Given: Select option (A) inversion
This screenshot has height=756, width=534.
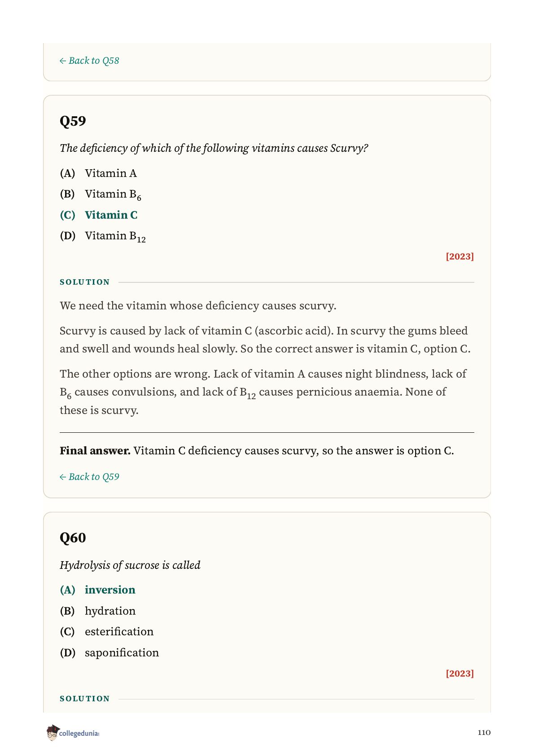Looking at the screenshot, I should point(97,590).
